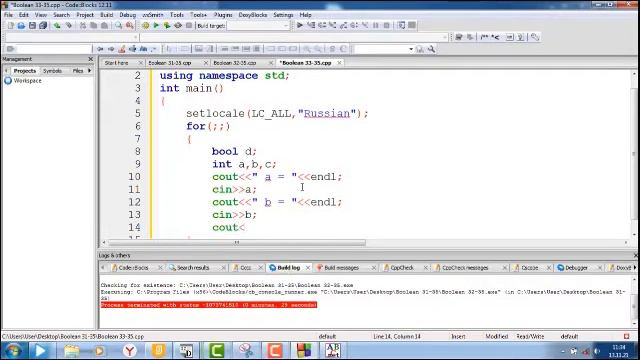The width and height of the screenshot is (640, 360).
Task: Click 'Line 14, Column 14' status entry
Action: (x=397, y=336)
